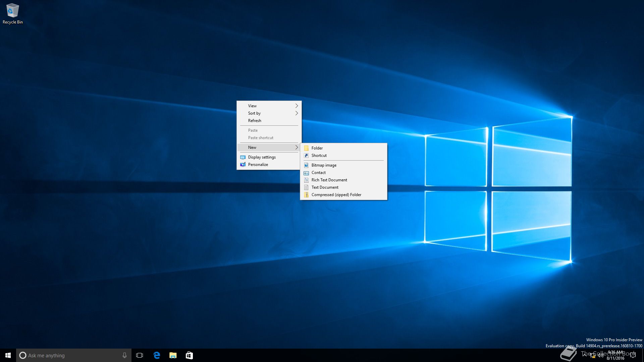Image resolution: width=644 pixels, height=362 pixels.
Task: Click the Show desktop strip at the taskbar edge
Action: [643, 355]
